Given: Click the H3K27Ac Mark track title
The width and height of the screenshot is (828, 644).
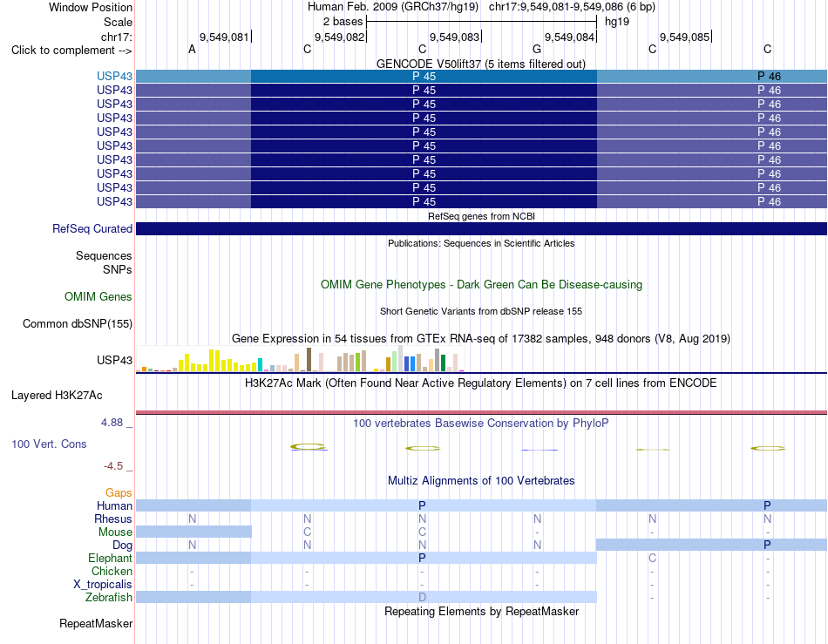Looking at the screenshot, I should (x=481, y=383).
